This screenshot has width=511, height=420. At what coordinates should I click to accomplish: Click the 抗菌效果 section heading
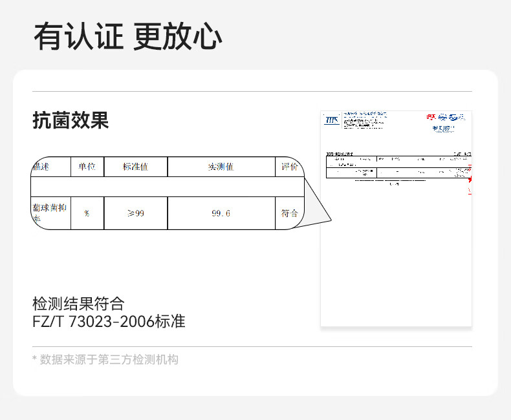(x=71, y=120)
